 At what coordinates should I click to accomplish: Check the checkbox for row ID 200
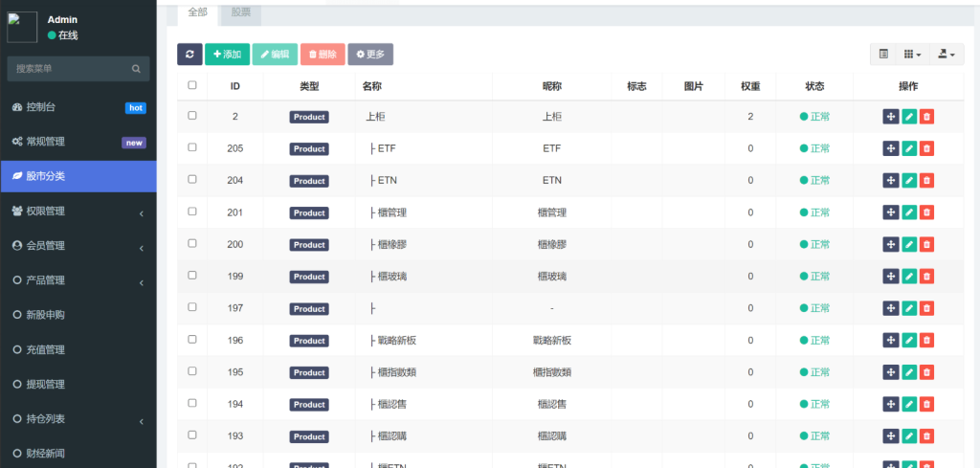coord(191,243)
